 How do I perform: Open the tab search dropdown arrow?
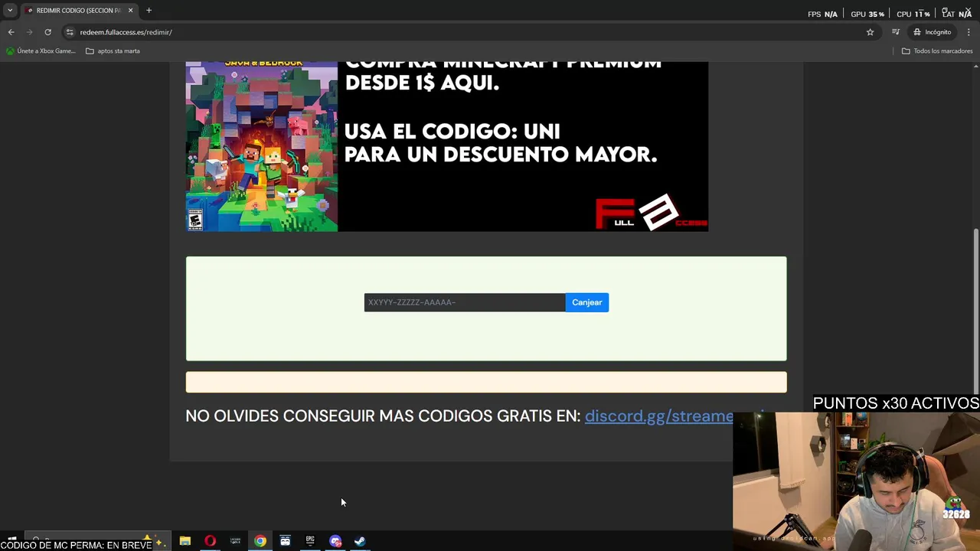[x=10, y=10]
